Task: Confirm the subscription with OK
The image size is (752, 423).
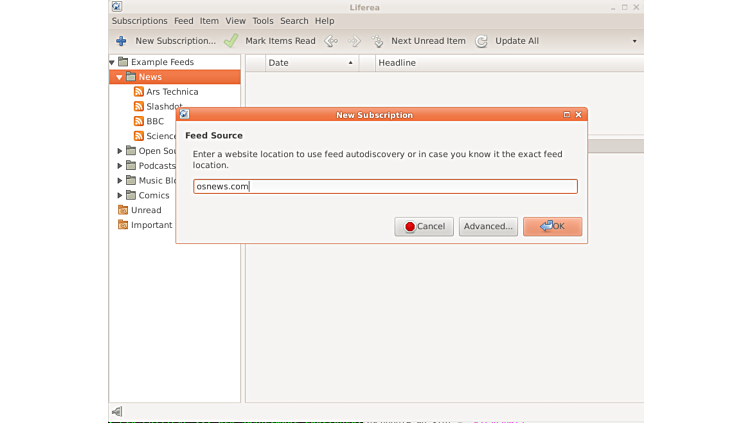Action: click(x=552, y=227)
